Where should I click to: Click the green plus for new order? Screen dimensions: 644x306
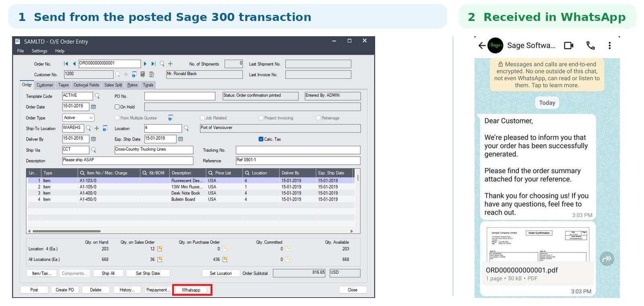click(170, 64)
